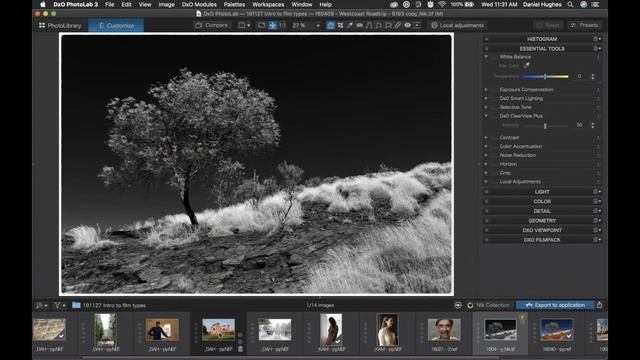Select the force parallels perspective tool
The image size is (640, 360).
click(369, 25)
